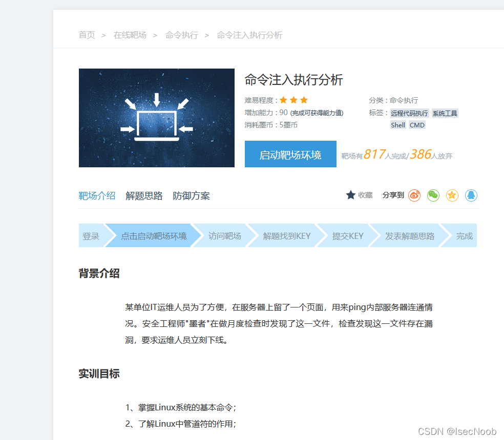Open the 提交KEY step chevron
The width and height of the screenshot is (504, 440).
pos(348,235)
